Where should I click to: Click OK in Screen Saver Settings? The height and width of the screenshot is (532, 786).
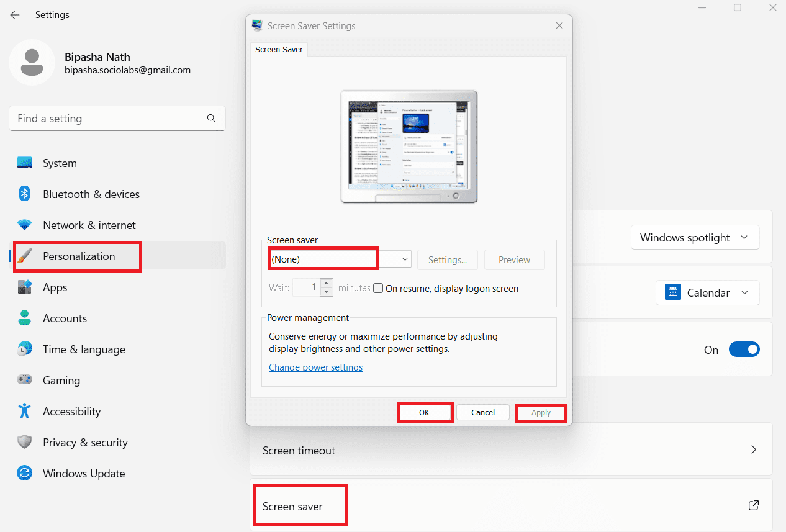pyautogui.click(x=424, y=412)
